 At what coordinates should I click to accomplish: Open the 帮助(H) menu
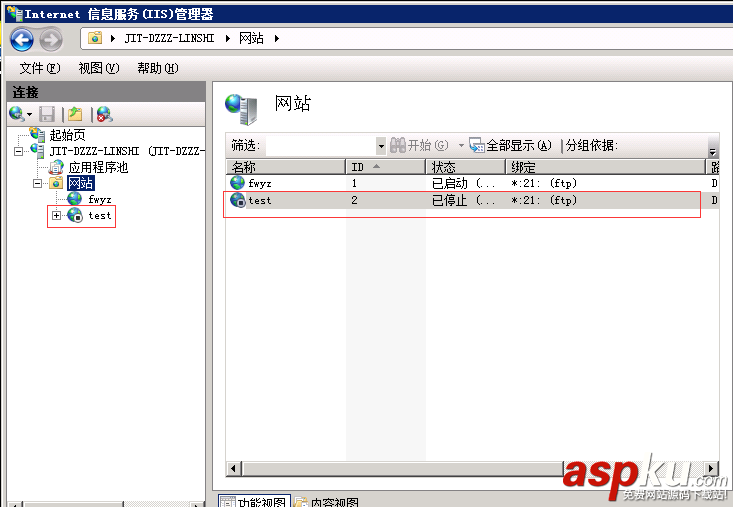[158, 68]
